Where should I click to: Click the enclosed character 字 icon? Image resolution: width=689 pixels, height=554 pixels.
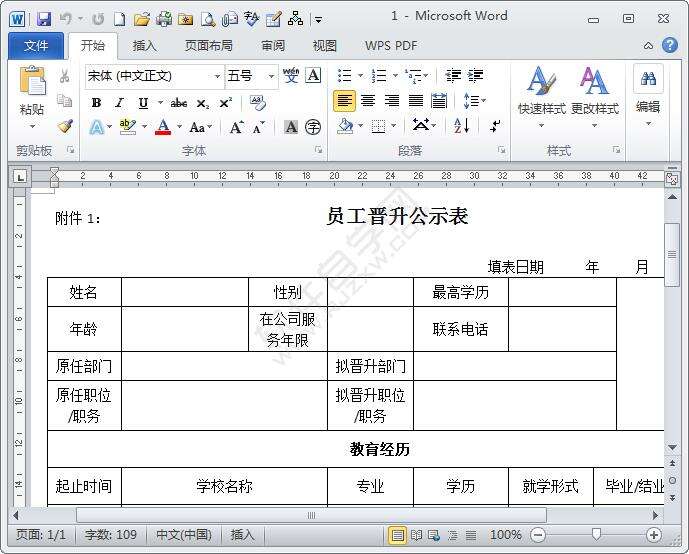[x=313, y=127]
